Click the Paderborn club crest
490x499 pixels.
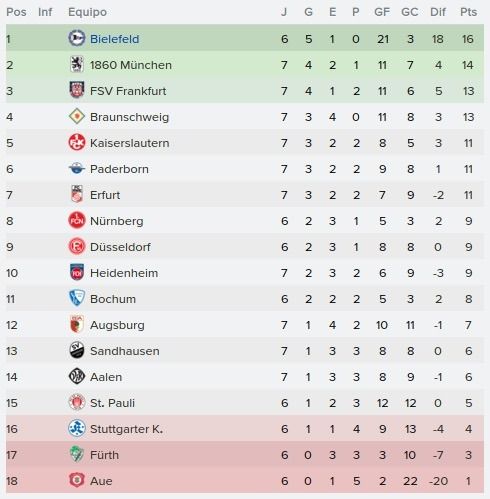click(x=77, y=168)
